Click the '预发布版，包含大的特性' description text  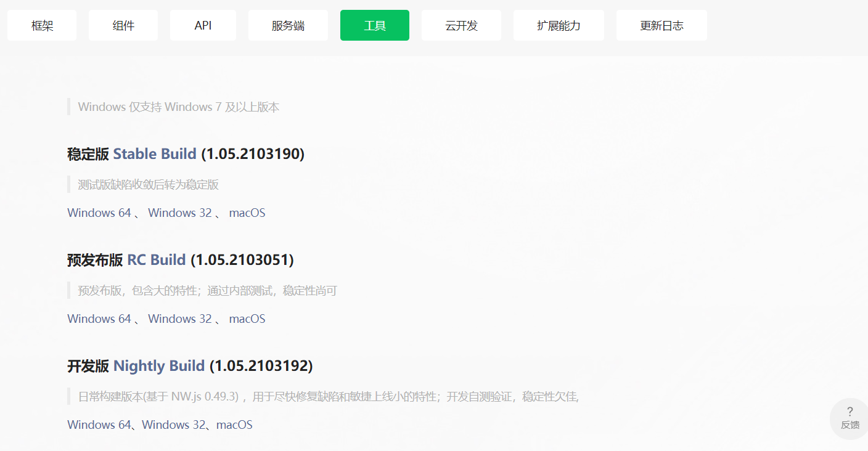(208, 290)
